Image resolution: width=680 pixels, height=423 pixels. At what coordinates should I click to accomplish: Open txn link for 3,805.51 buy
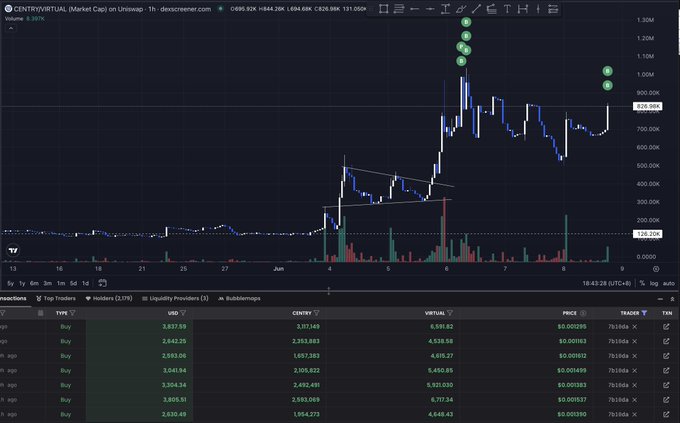666,400
